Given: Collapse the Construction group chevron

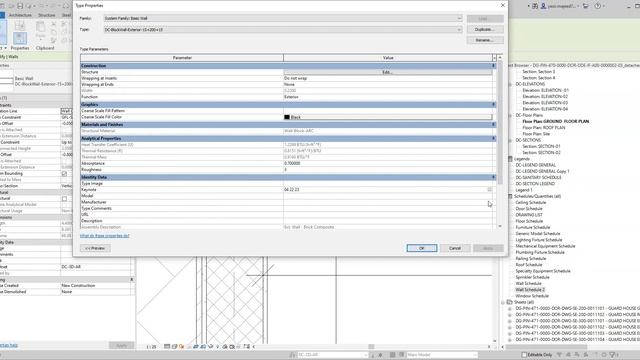Looking at the screenshot, I should tap(493, 66).
